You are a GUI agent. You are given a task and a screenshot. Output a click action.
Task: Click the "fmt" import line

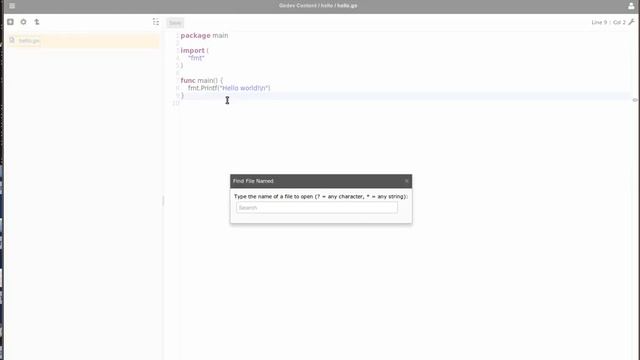tap(196, 58)
